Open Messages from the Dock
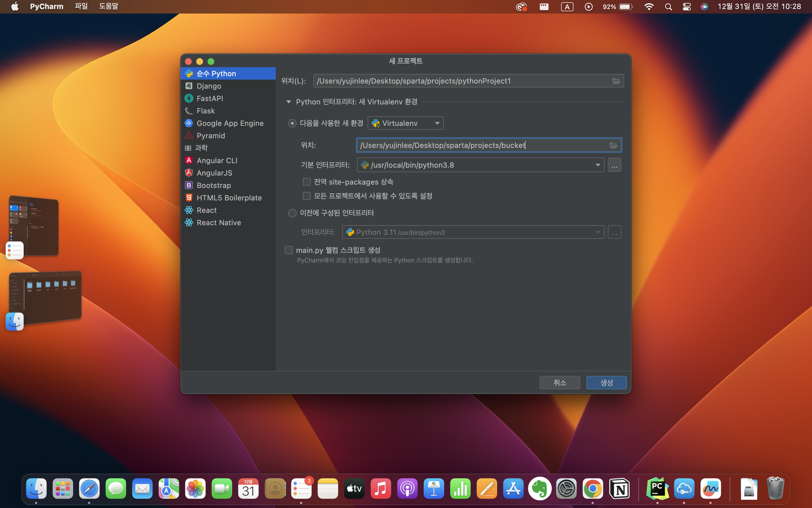This screenshot has height=508, width=812. coord(116,489)
